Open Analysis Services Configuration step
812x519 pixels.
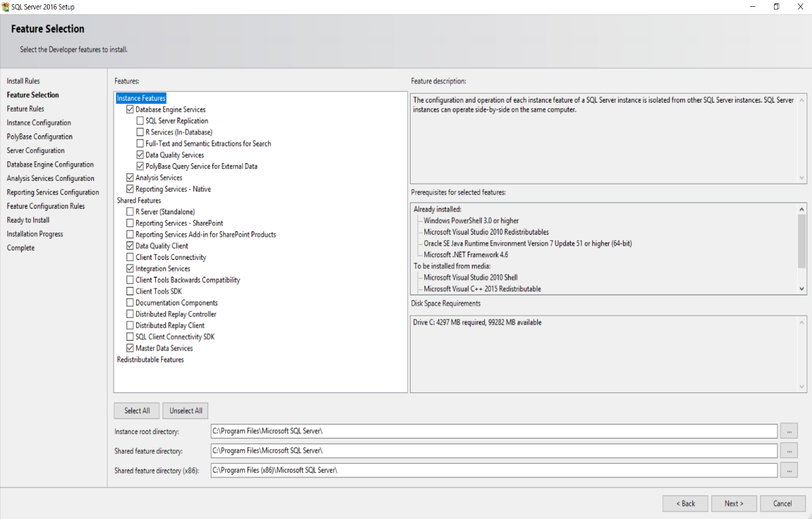pyautogui.click(x=50, y=179)
